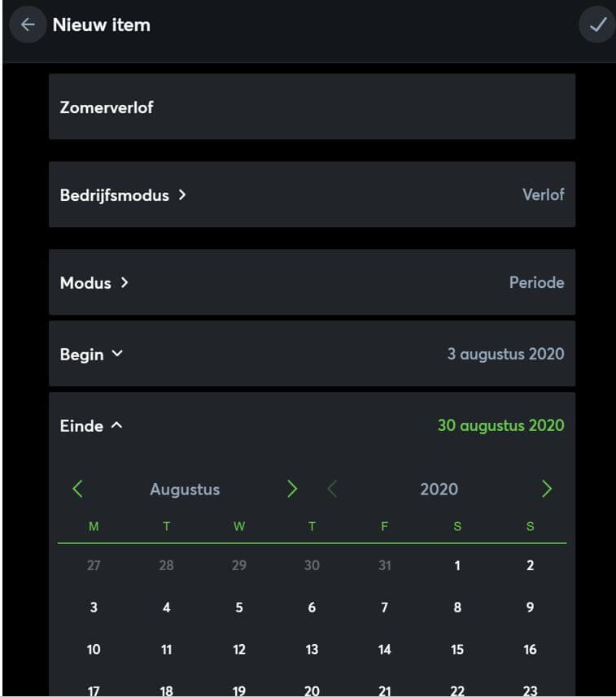Change the Periode mode value

coord(536,283)
